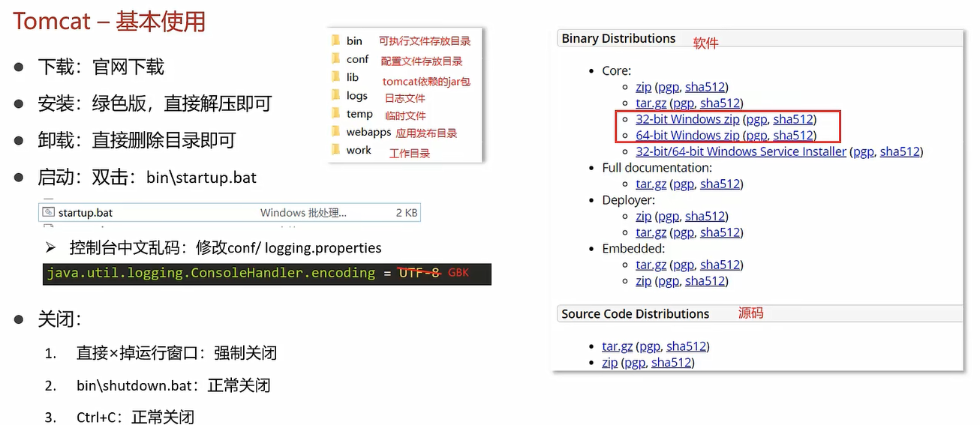
Task: Open sha512 link for 64-bit Windows zip
Action: click(x=793, y=136)
